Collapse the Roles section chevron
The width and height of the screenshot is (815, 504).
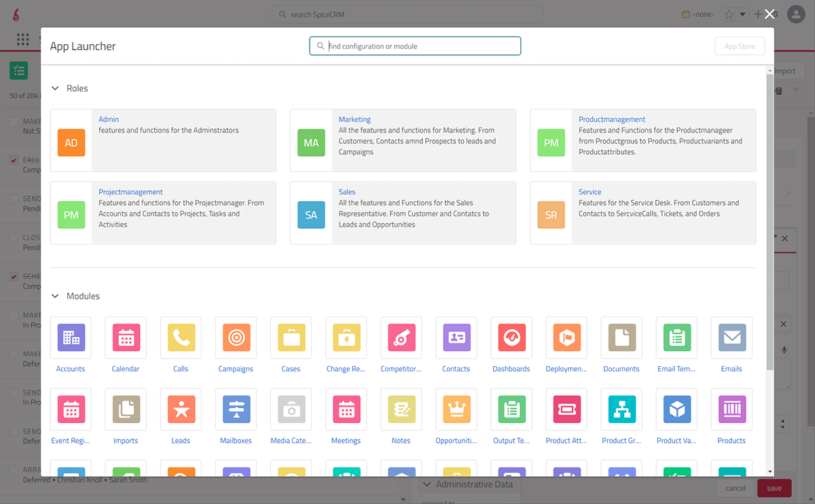click(x=56, y=88)
